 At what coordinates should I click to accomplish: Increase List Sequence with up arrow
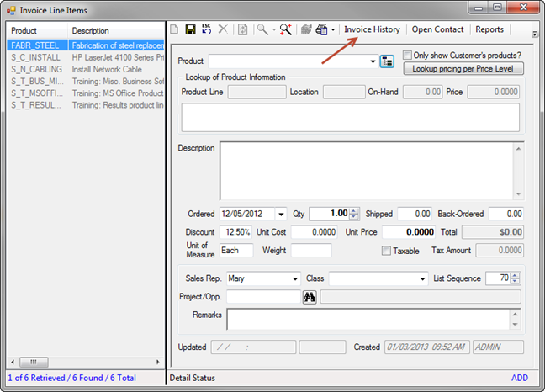[515, 275]
